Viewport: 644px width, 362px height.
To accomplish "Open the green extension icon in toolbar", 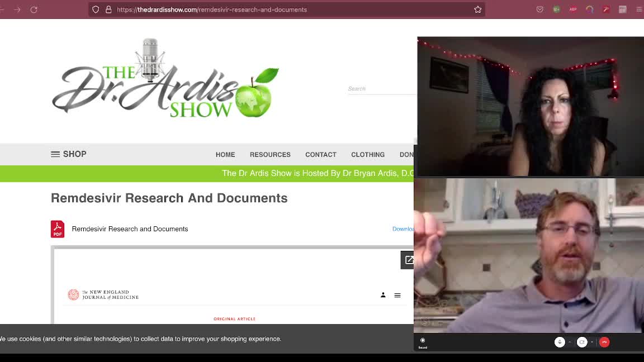I will (557, 9).
